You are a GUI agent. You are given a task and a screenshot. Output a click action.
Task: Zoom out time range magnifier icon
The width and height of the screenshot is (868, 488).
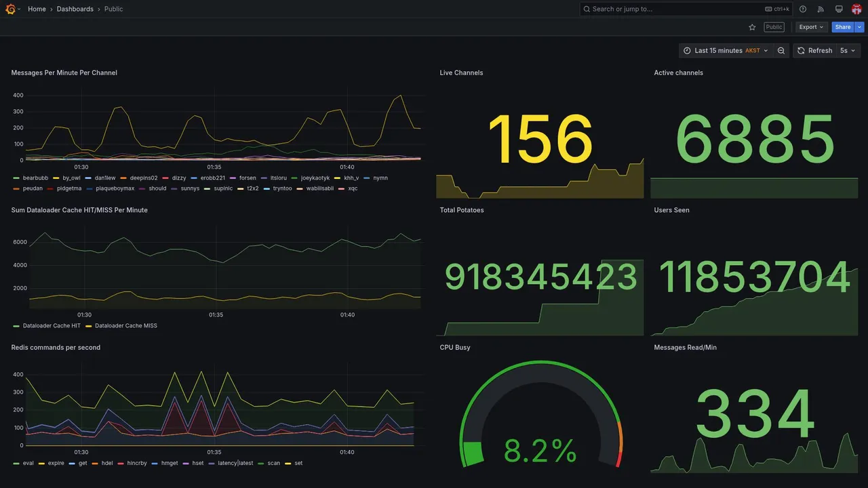(x=781, y=51)
